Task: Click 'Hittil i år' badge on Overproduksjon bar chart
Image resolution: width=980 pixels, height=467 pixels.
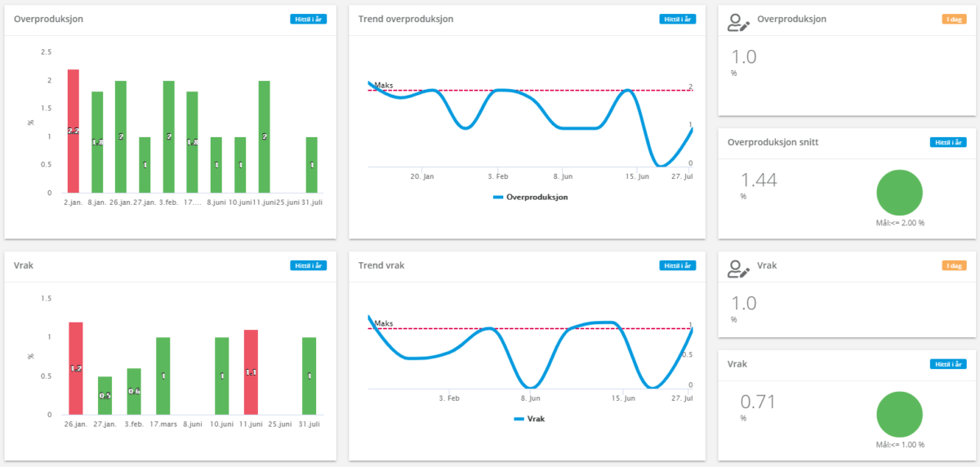Action: point(309,19)
